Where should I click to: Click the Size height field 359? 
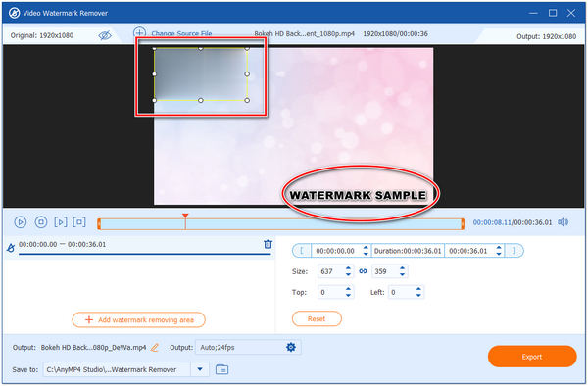coord(384,271)
